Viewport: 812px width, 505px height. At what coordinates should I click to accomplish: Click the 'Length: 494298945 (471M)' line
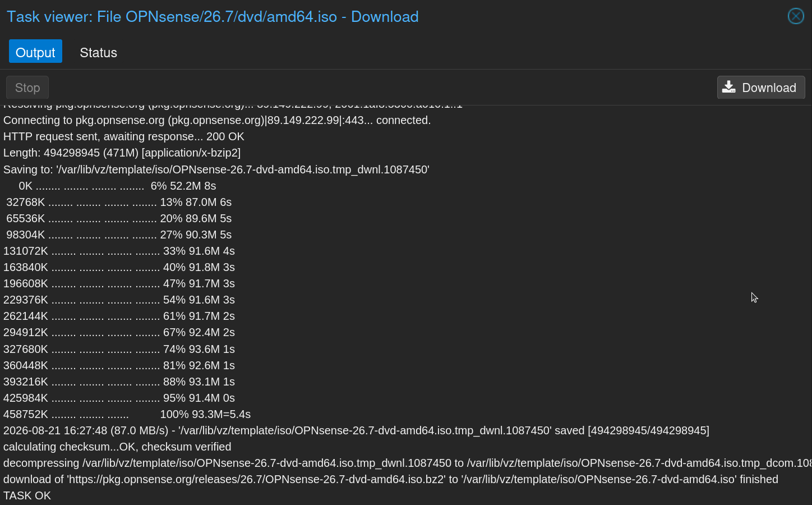[x=122, y=153]
